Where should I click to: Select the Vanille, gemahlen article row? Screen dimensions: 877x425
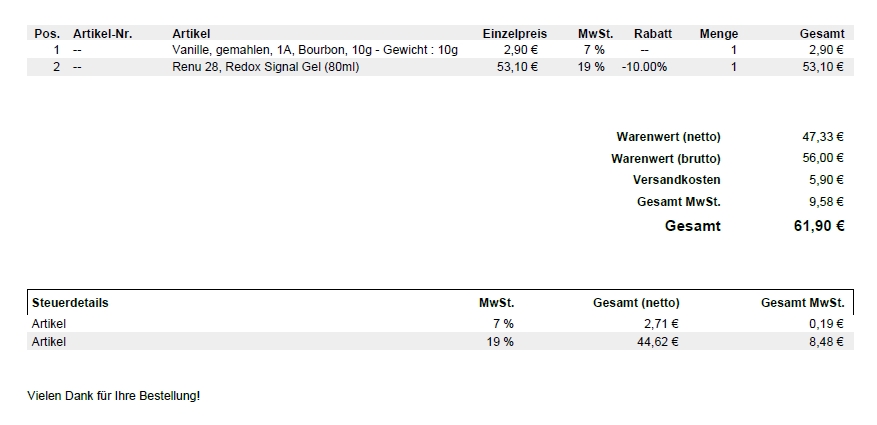tap(440, 50)
